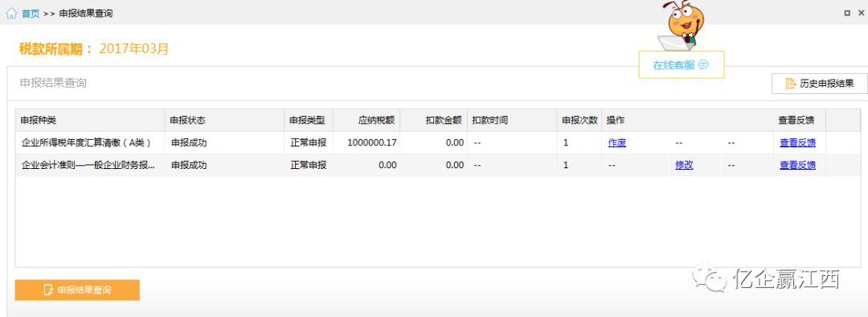Click 作废 link for 企业所得税 row
The width and height of the screenshot is (868, 317).
click(616, 142)
